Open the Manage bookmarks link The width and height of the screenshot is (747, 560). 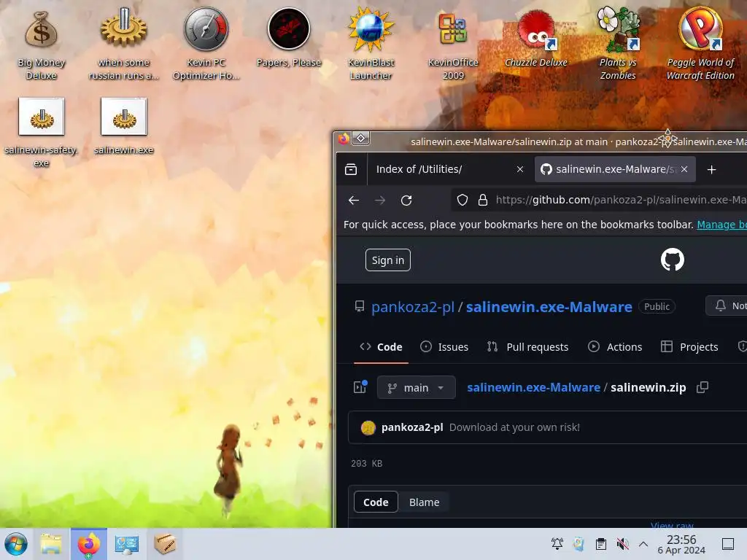click(x=721, y=225)
